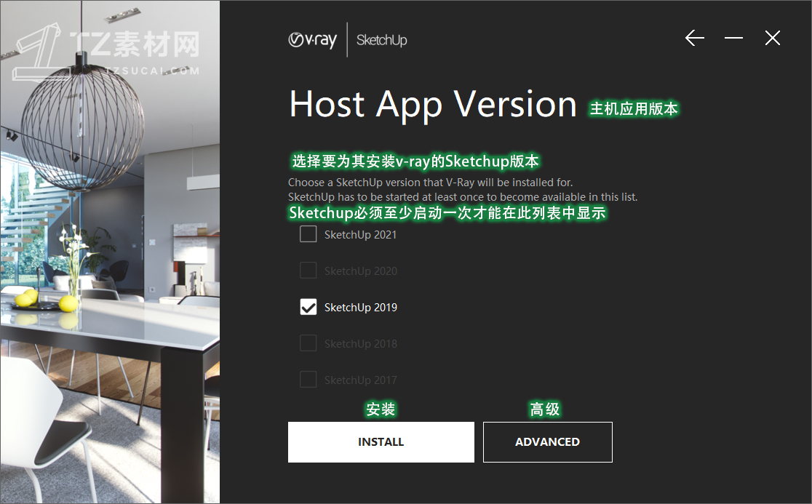Click the 'SketchUp 2020' greyed label
This screenshot has height=504, width=812.
[x=360, y=271]
